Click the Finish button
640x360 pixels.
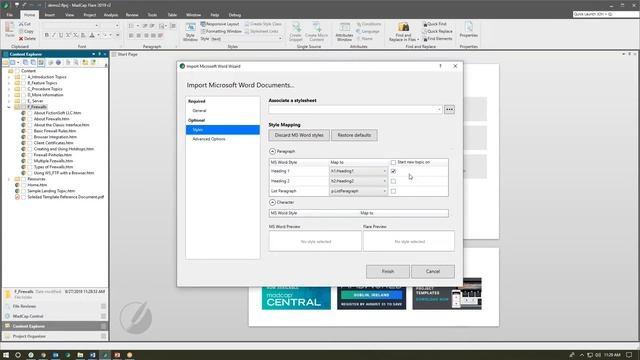click(388, 271)
